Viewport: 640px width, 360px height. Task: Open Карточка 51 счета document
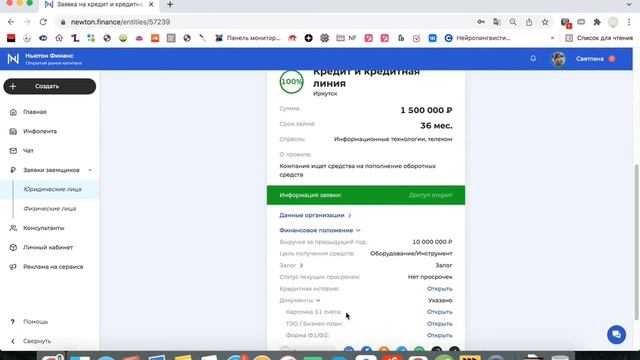(x=439, y=312)
